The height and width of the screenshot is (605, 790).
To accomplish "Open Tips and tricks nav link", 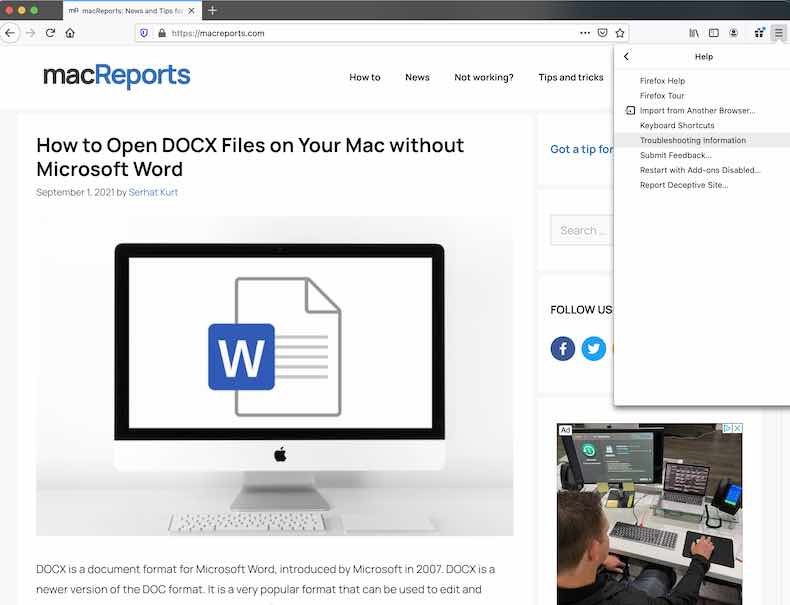I will (570, 77).
